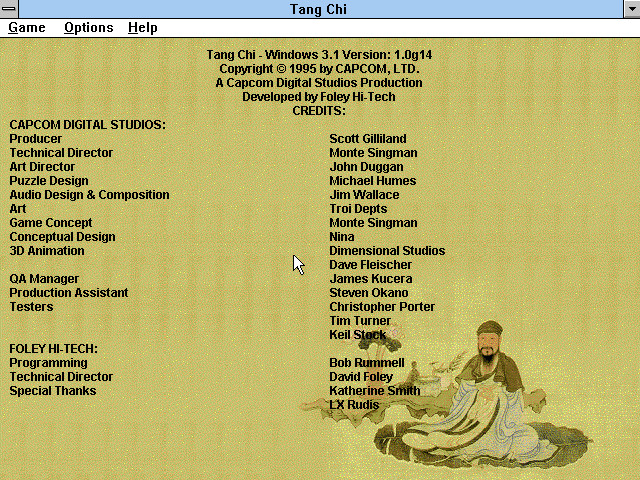640x480 pixels.
Task: Click the name 'David Foley'
Action: point(361,377)
